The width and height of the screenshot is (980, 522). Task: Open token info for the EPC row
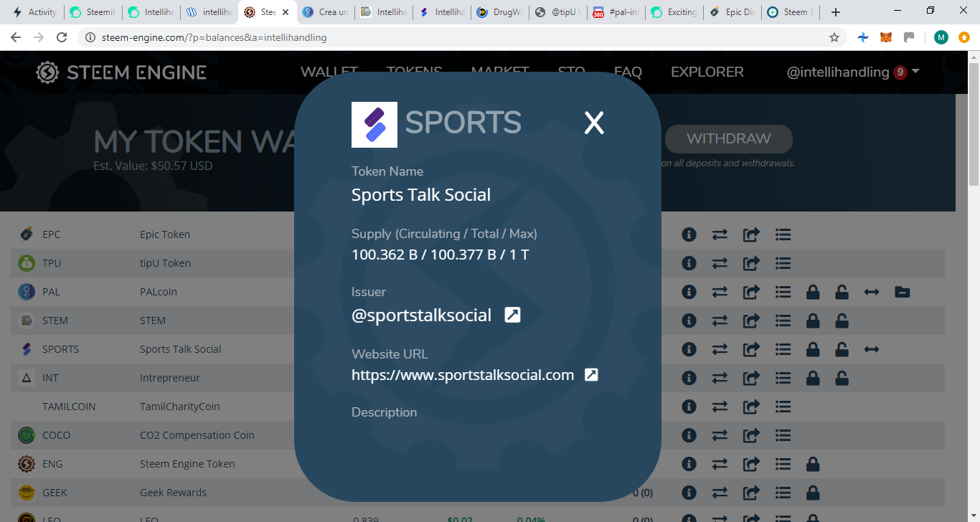689,234
